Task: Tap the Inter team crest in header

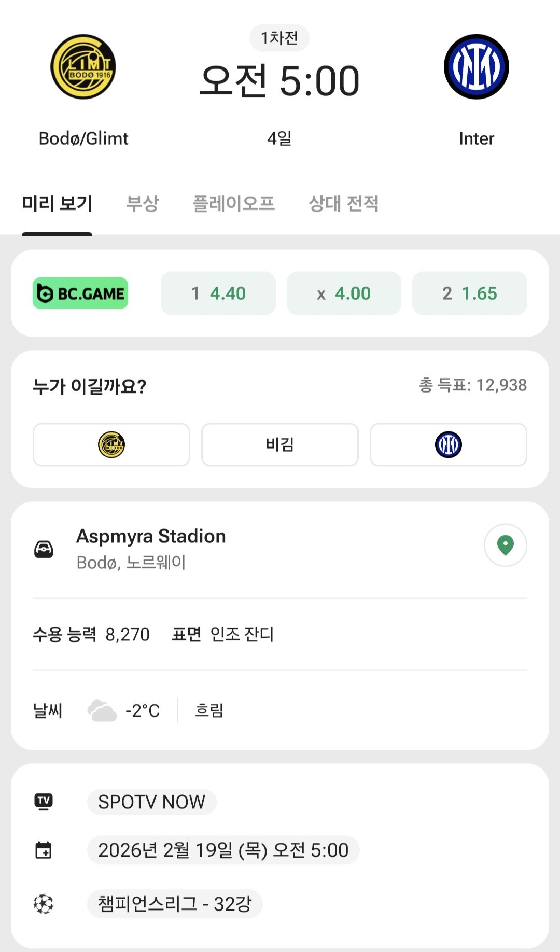Action: 476,67
